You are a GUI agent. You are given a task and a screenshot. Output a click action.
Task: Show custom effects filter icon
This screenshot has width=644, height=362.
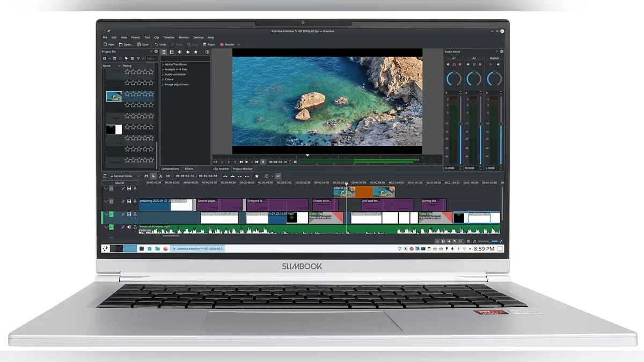tap(188, 52)
